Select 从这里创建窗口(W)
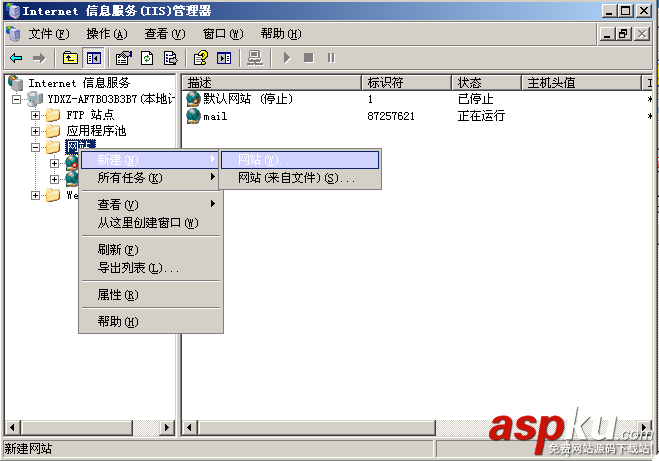Image resolution: width=659 pixels, height=461 pixels. click(x=150, y=223)
